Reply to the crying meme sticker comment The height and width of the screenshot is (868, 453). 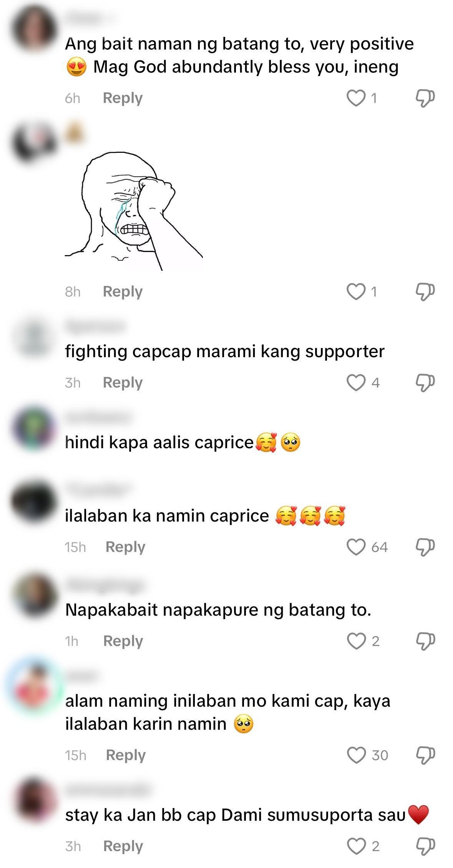123,292
